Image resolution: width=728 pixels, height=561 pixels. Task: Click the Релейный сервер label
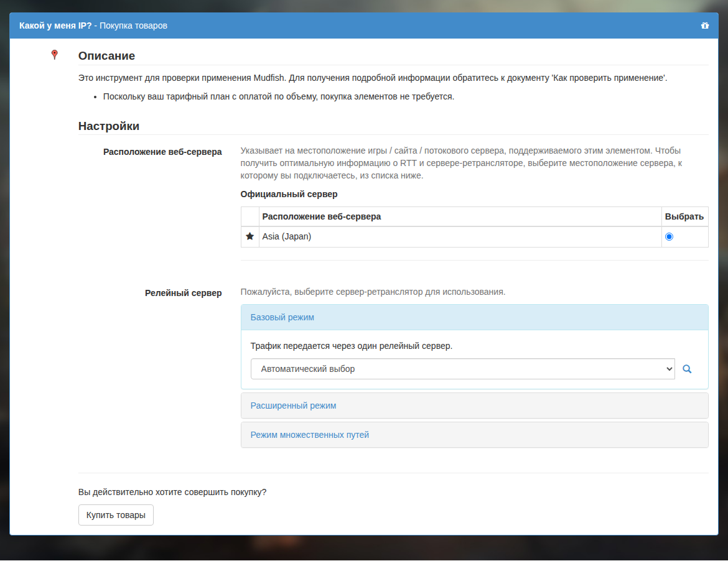184,293
